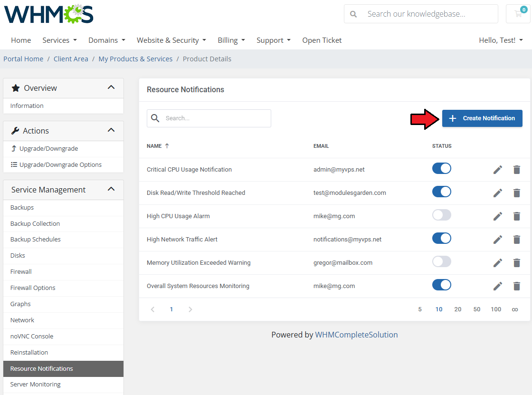
Task: Click the notifications Search field
Action: click(x=209, y=118)
